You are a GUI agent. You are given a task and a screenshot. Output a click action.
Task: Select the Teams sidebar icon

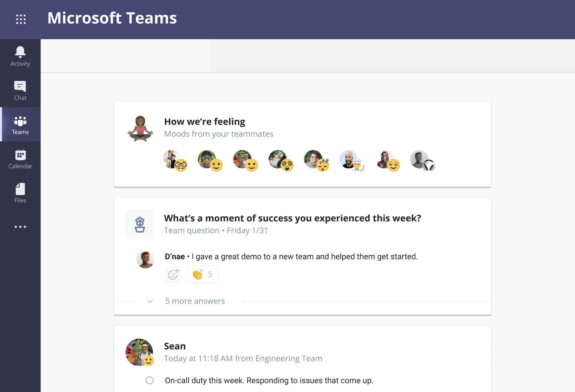20,125
